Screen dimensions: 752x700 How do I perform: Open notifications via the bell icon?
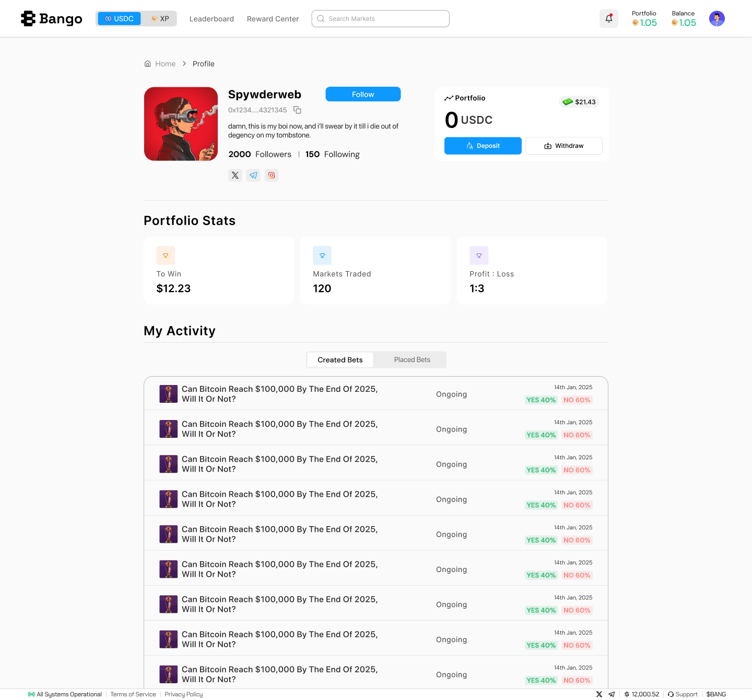pyautogui.click(x=608, y=18)
